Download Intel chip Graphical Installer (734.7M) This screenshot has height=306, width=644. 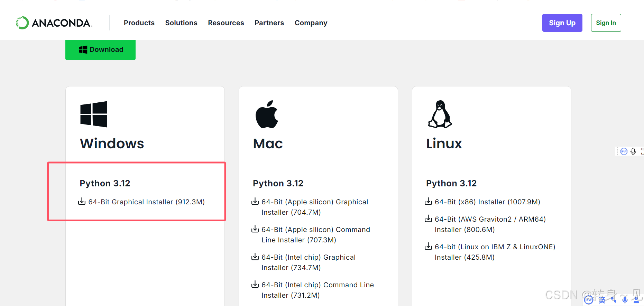[309, 262]
